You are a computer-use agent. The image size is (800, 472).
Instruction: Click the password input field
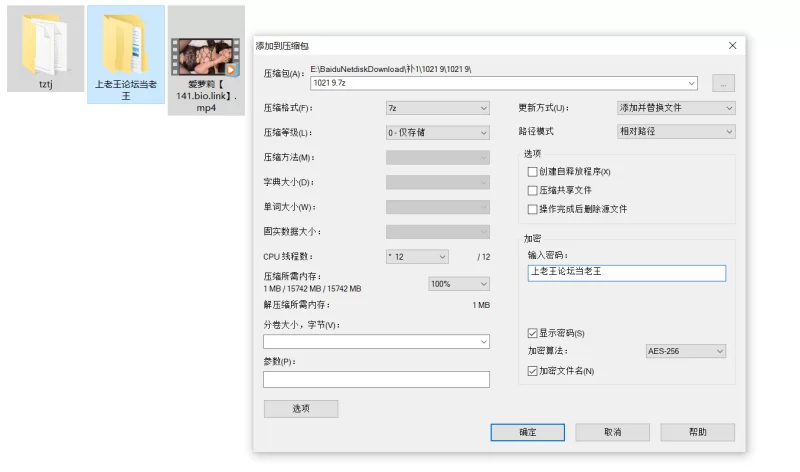626,272
